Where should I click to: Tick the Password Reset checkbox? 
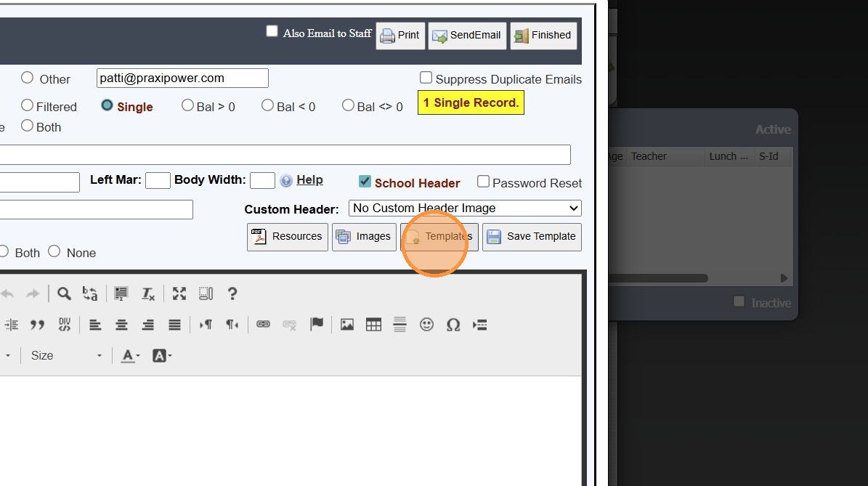tap(483, 182)
